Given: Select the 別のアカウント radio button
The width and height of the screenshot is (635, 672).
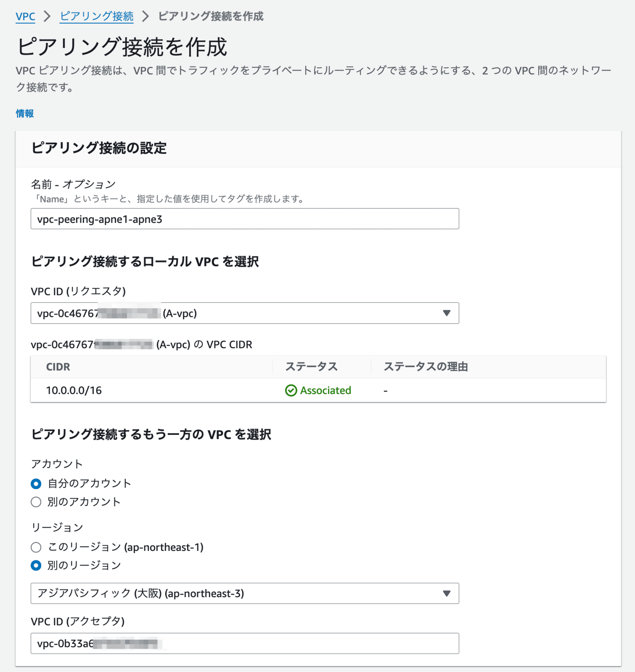Looking at the screenshot, I should [36, 502].
